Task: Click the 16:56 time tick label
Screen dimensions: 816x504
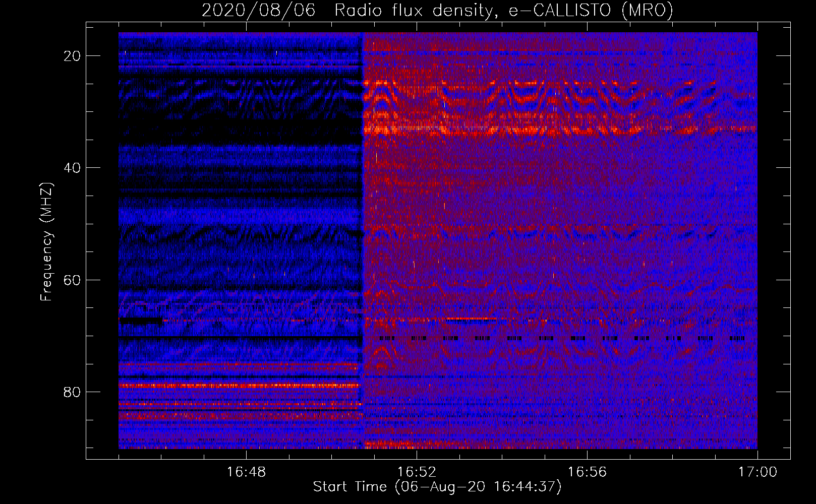Action: click(587, 472)
